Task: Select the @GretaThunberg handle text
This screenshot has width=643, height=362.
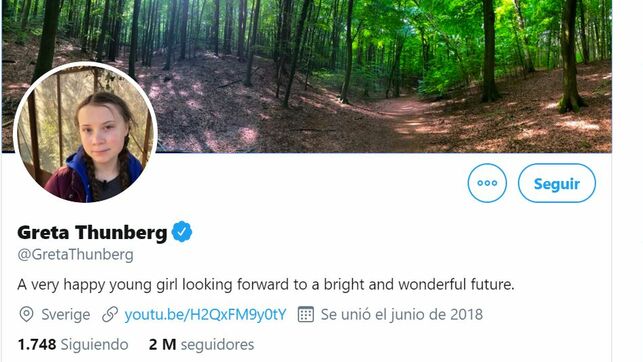Action: tap(75, 255)
